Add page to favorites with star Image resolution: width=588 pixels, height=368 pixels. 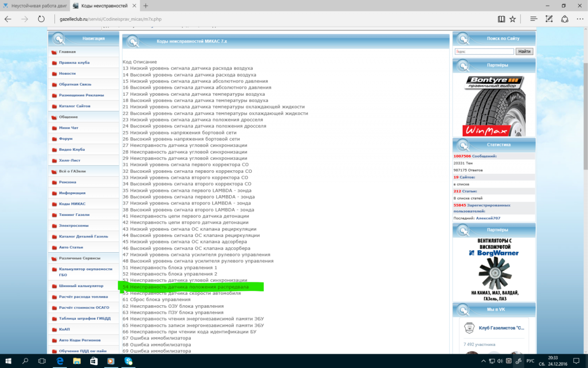point(513,19)
